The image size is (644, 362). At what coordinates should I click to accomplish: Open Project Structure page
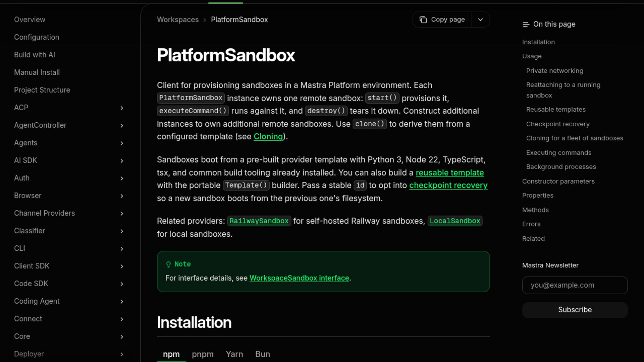click(x=42, y=90)
